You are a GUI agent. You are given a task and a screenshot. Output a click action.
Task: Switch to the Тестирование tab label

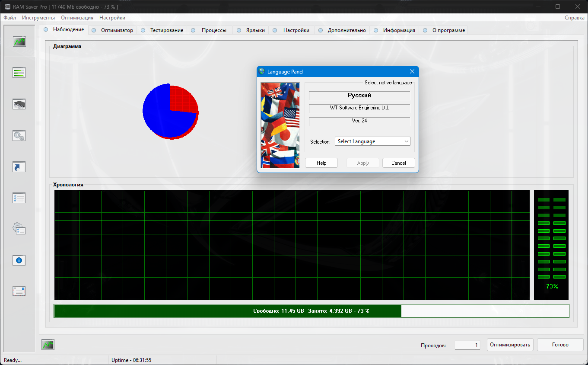(167, 30)
